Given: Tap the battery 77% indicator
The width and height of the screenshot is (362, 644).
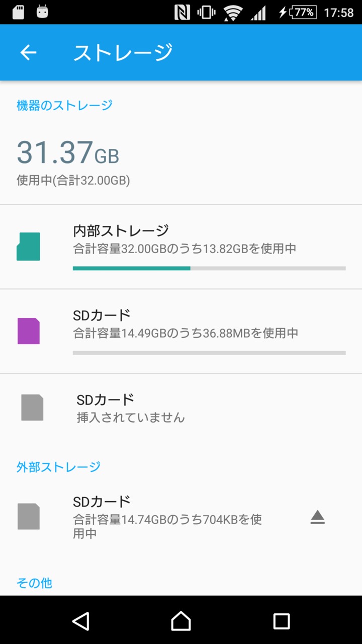Looking at the screenshot, I should [x=304, y=12].
